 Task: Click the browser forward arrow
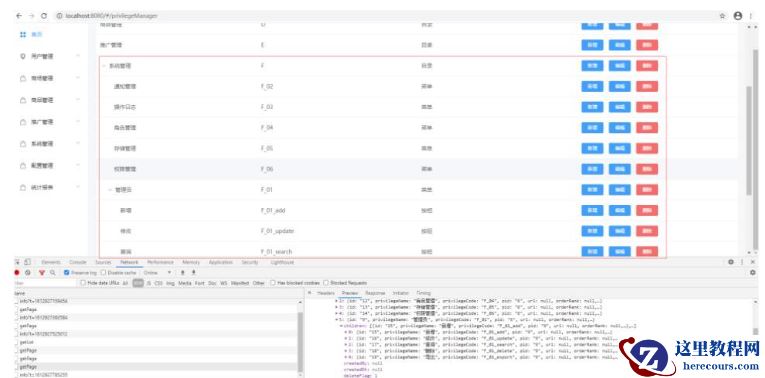pos(32,16)
